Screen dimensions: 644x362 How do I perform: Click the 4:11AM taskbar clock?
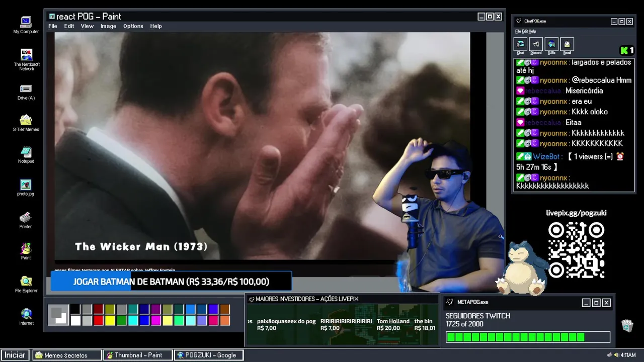(628, 355)
